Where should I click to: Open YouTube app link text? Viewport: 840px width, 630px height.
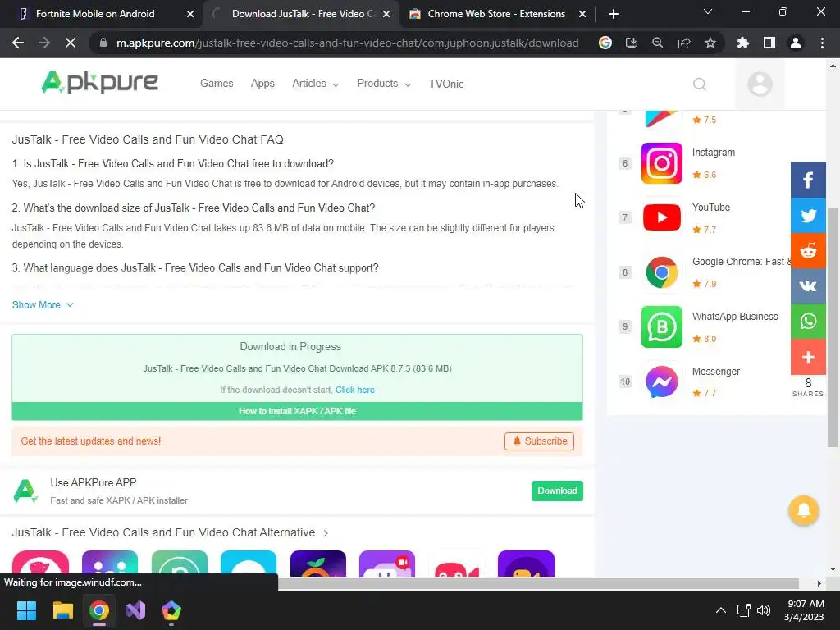pyautogui.click(x=711, y=208)
